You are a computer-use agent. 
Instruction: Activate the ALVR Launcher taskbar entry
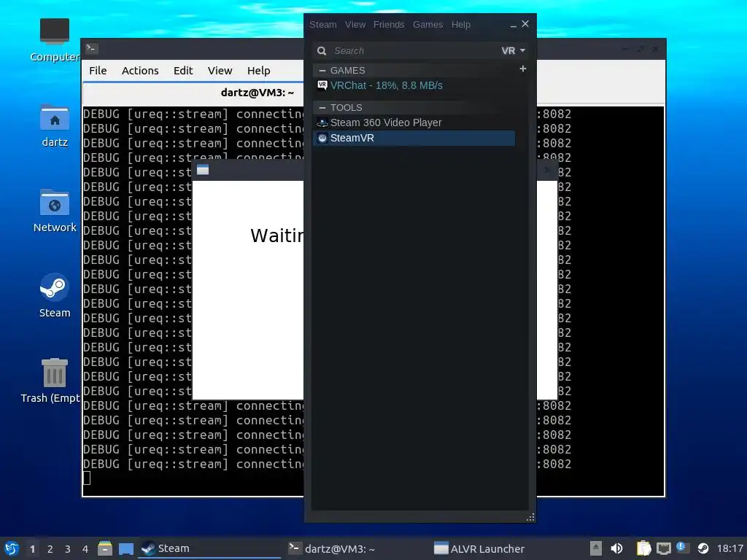503,548
